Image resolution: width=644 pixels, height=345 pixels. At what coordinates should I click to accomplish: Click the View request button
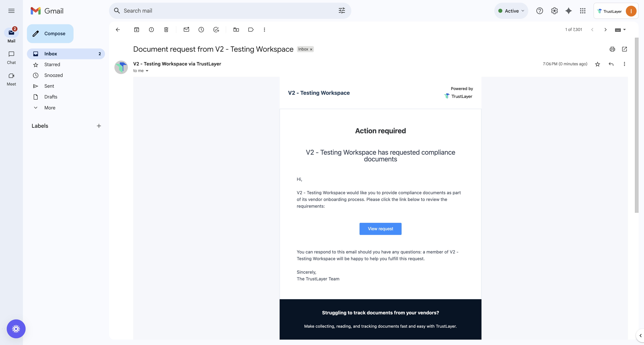pyautogui.click(x=380, y=229)
